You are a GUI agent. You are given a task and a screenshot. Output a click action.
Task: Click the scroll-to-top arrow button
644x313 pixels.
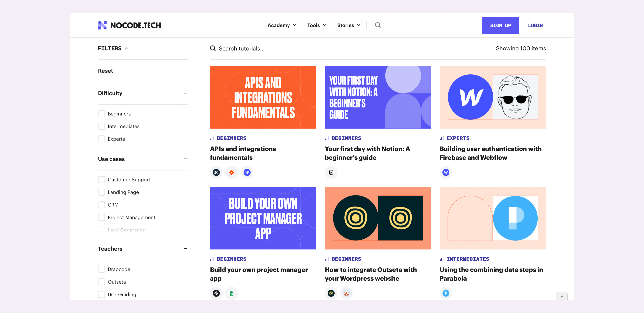click(x=562, y=297)
